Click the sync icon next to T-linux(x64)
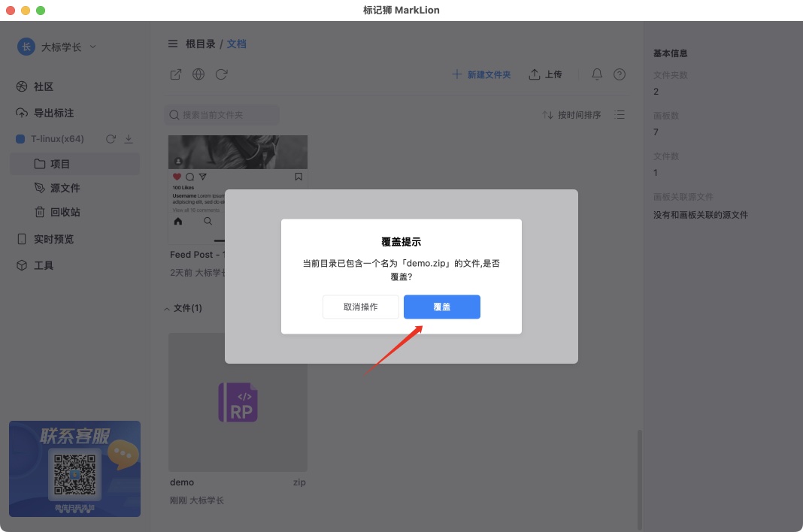This screenshot has height=532, width=803. (x=111, y=138)
